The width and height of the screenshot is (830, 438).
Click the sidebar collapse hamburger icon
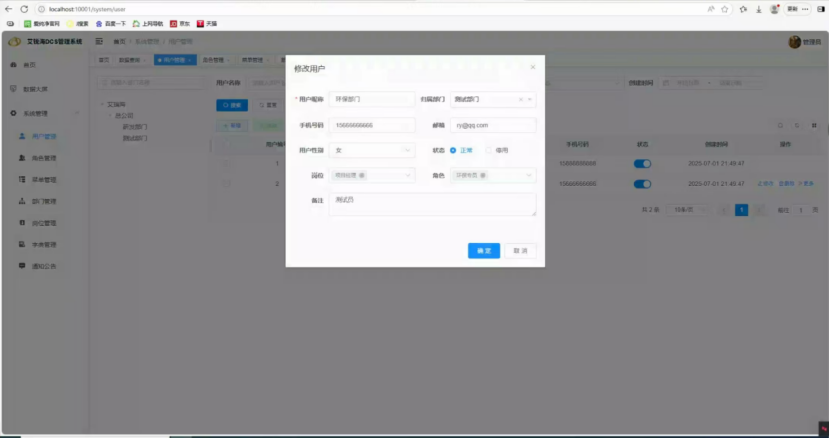point(99,41)
